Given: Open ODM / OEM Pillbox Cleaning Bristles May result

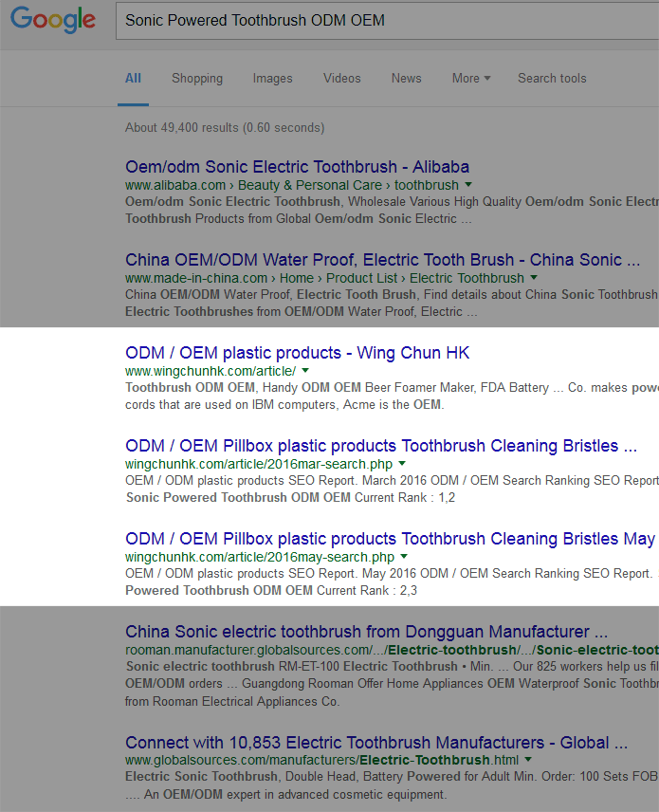Looking at the screenshot, I should pos(391,539).
